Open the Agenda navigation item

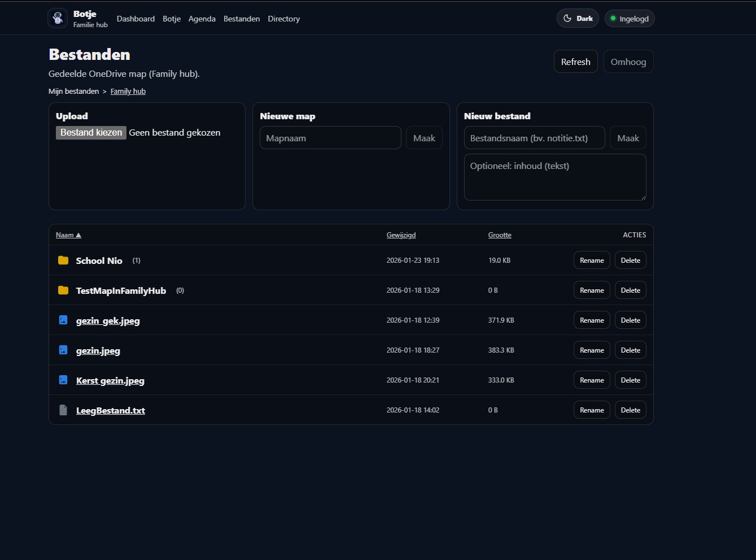coord(202,19)
